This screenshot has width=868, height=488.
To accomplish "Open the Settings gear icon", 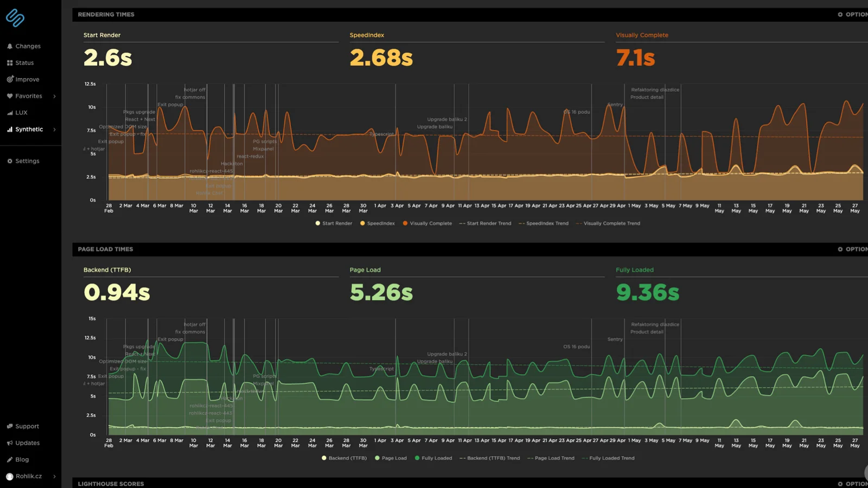I will pyautogui.click(x=9, y=160).
